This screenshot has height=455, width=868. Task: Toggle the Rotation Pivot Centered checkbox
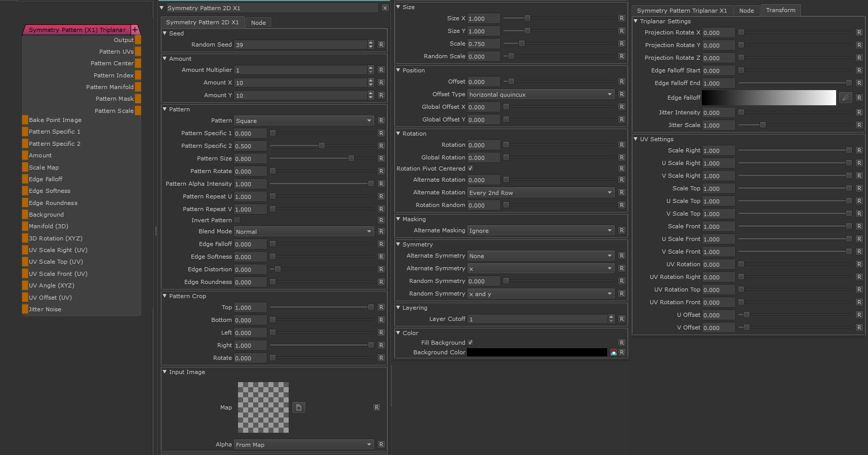[x=470, y=169]
